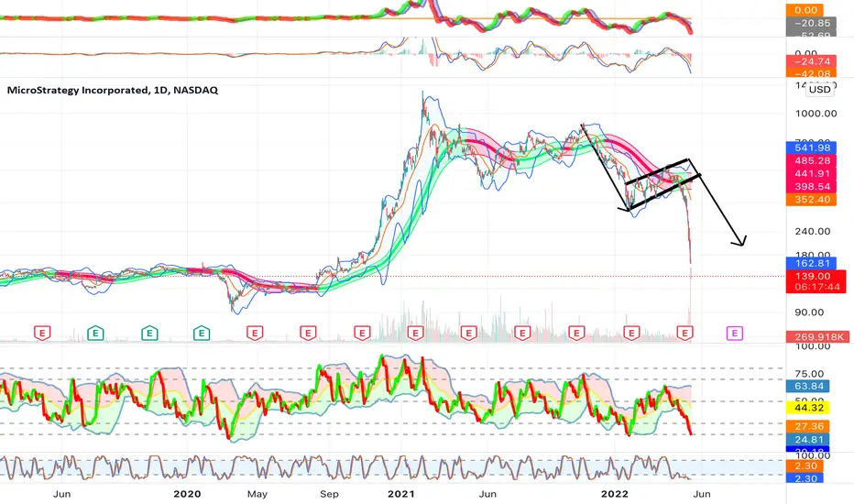Select the blue 24.81 oscillator label
The height and width of the screenshot is (504, 854).
pos(809,439)
